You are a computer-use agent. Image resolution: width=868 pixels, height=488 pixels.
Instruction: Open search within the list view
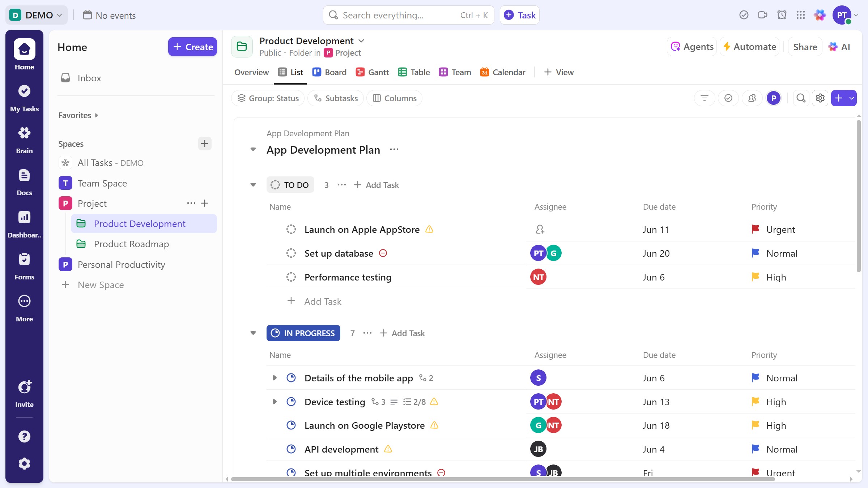(x=801, y=98)
